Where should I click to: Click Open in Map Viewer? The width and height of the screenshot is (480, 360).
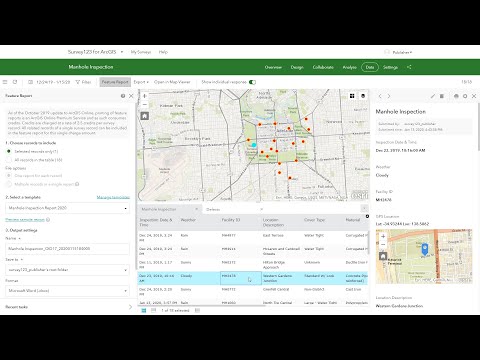pyautogui.click(x=172, y=82)
